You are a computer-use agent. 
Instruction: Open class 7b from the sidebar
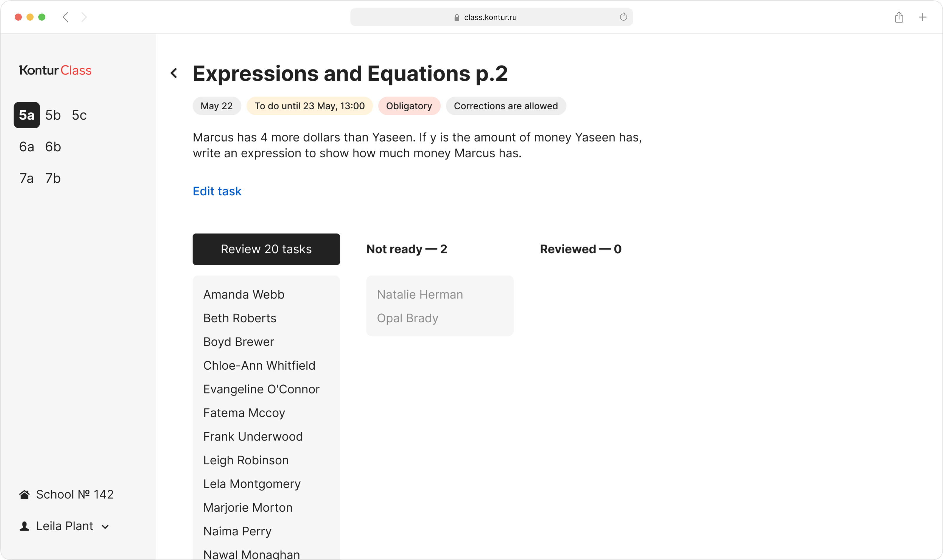[53, 178]
